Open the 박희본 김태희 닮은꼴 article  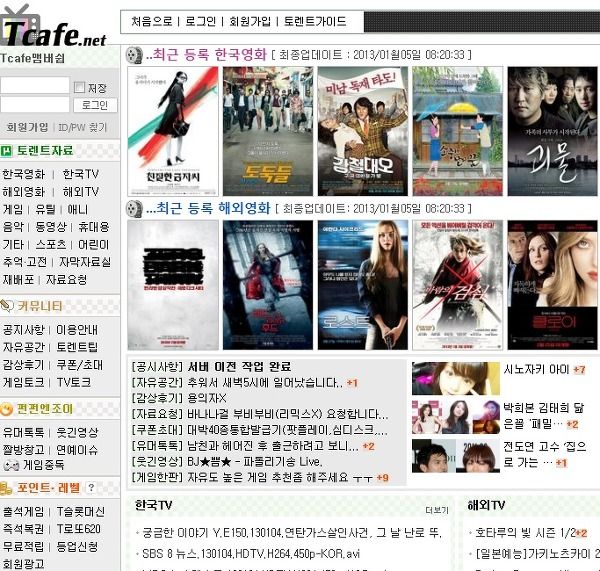pos(544,416)
